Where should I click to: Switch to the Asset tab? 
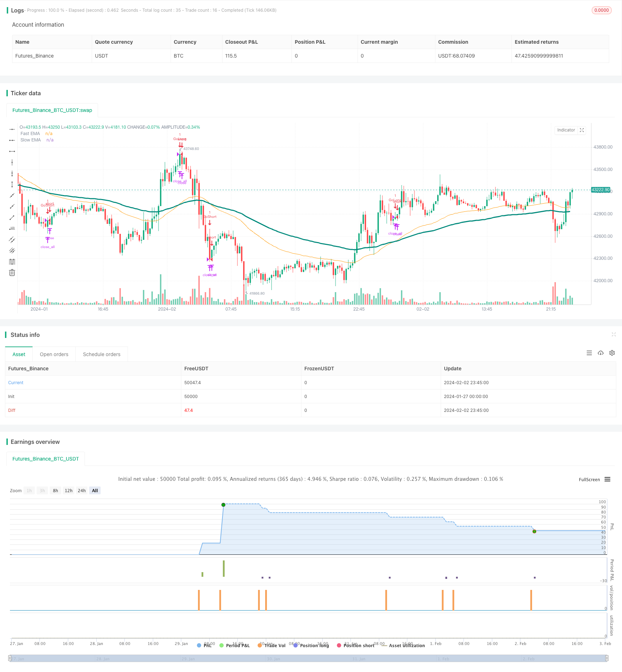pyautogui.click(x=19, y=354)
